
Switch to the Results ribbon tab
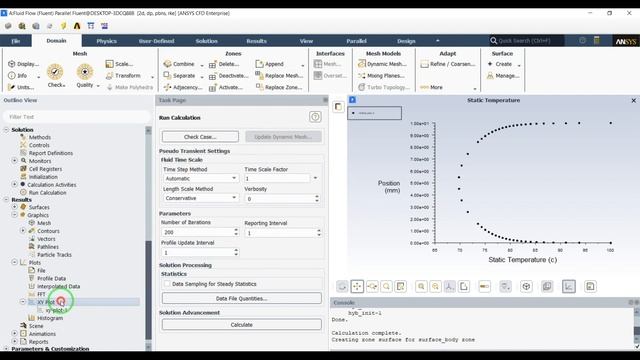(x=256, y=41)
